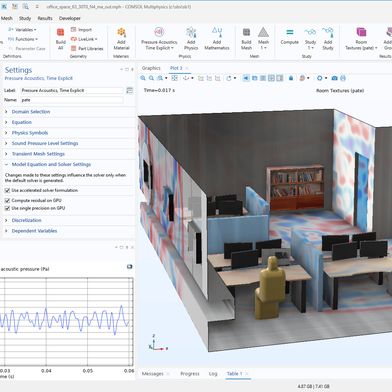Click the ZX view icon in the graphics toolbar

[217, 78]
